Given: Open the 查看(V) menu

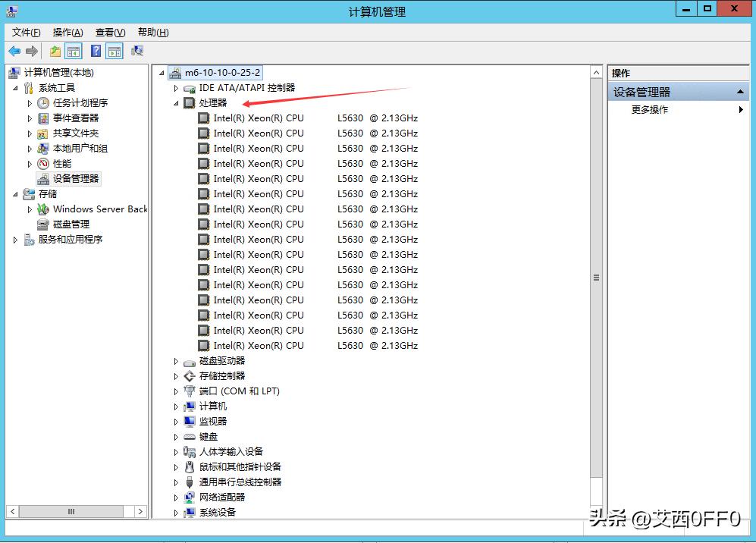Looking at the screenshot, I should pos(111,33).
